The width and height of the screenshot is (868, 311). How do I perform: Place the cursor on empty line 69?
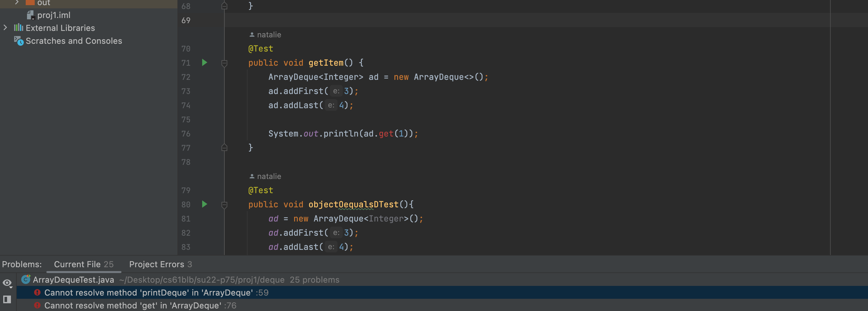pos(404,20)
